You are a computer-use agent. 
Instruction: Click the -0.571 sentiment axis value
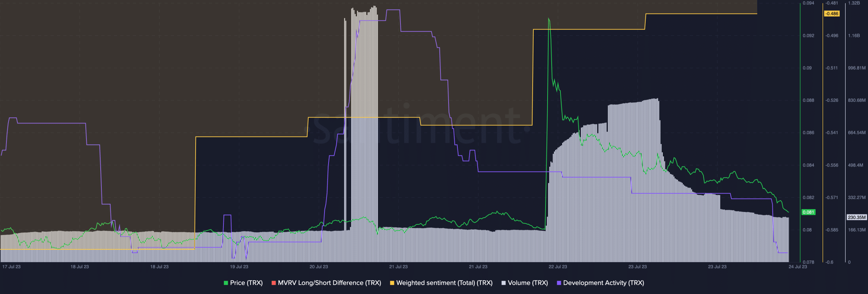point(832,197)
